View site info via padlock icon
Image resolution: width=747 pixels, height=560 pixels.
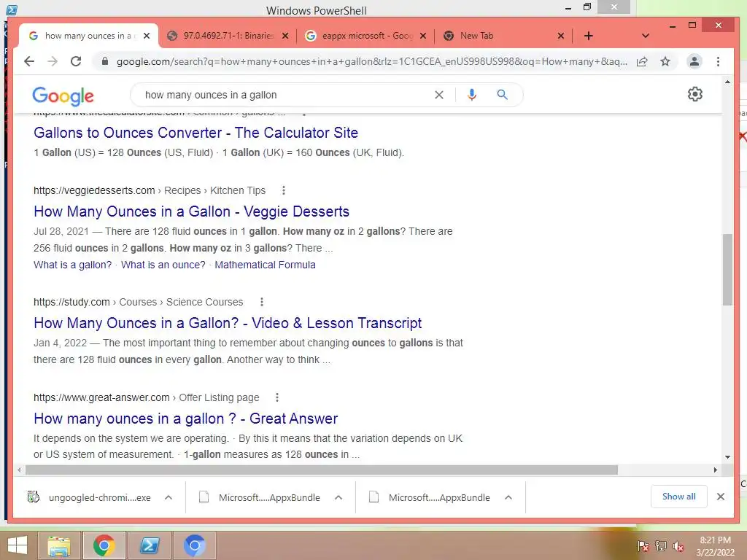pyautogui.click(x=105, y=61)
